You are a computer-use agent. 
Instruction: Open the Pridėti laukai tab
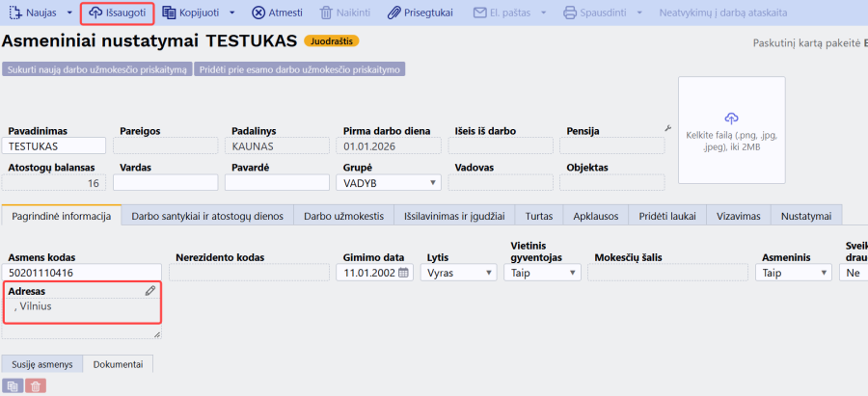point(667,216)
